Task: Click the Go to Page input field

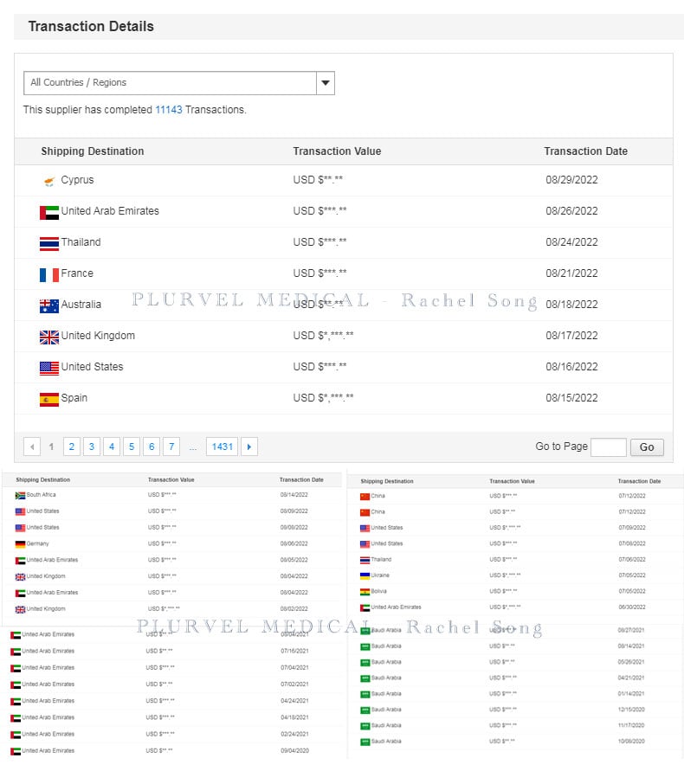Action: pyautogui.click(x=609, y=447)
